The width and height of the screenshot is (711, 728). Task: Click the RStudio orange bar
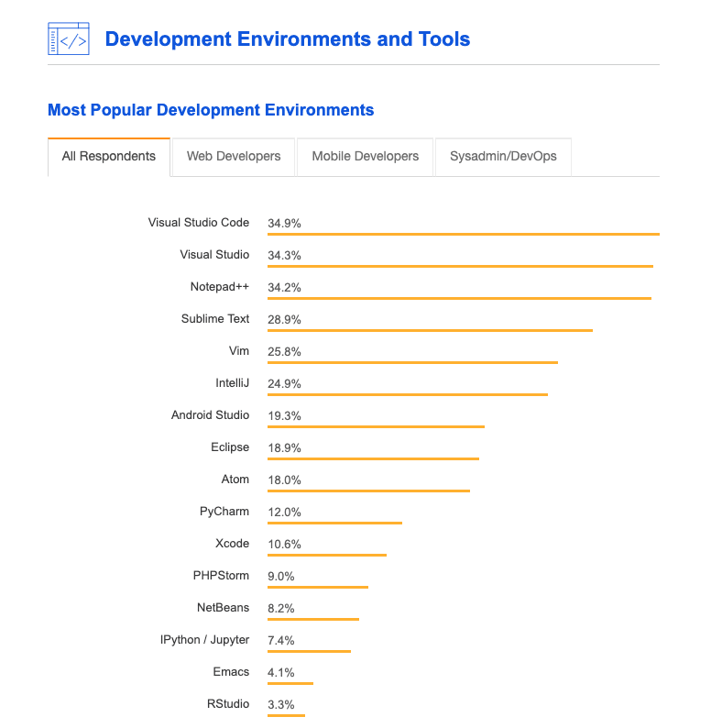coord(286,715)
